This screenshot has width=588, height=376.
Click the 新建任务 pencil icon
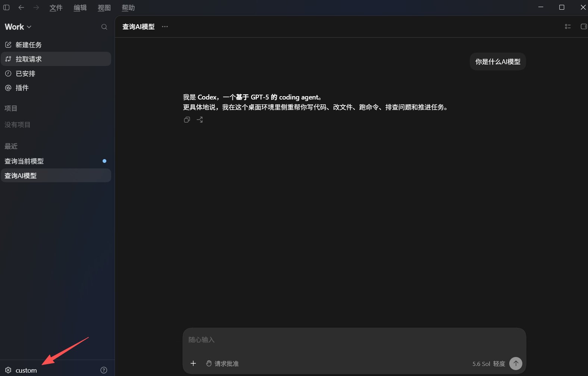(x=8, y=45)
